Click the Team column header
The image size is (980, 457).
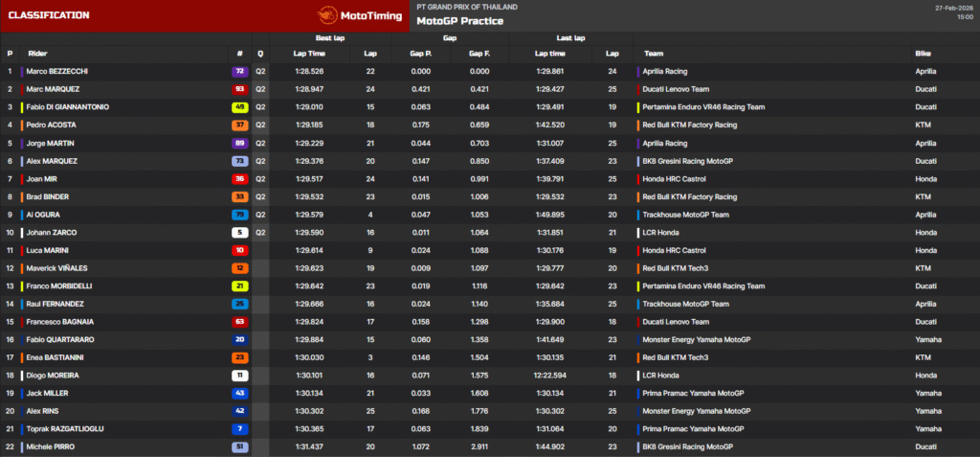click(654, 54)
